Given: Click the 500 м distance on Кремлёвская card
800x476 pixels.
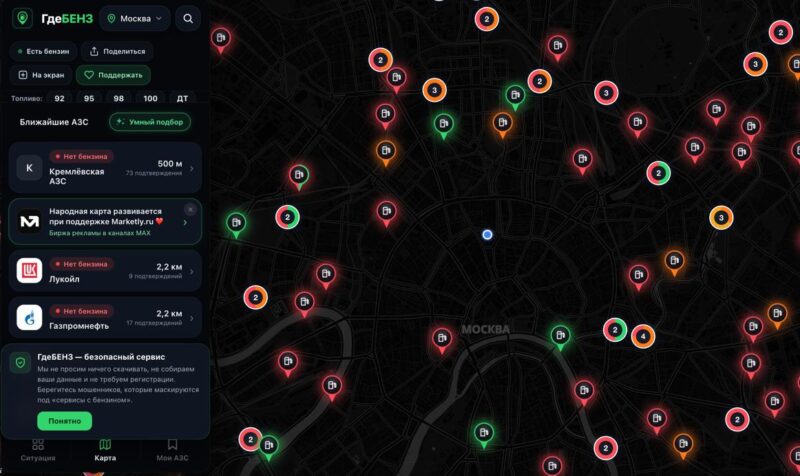Looking at the screenshot, I should coord(170,164).
